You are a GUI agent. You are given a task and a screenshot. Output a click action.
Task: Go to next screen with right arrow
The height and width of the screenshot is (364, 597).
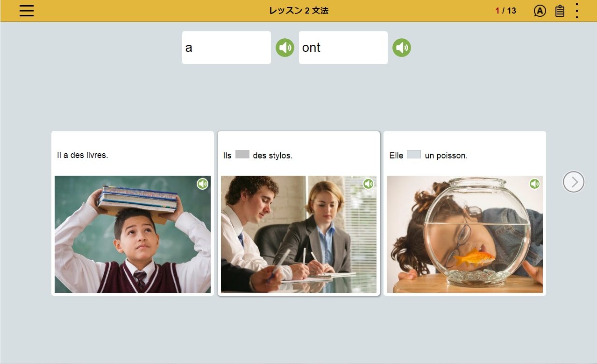pos(574,182)
